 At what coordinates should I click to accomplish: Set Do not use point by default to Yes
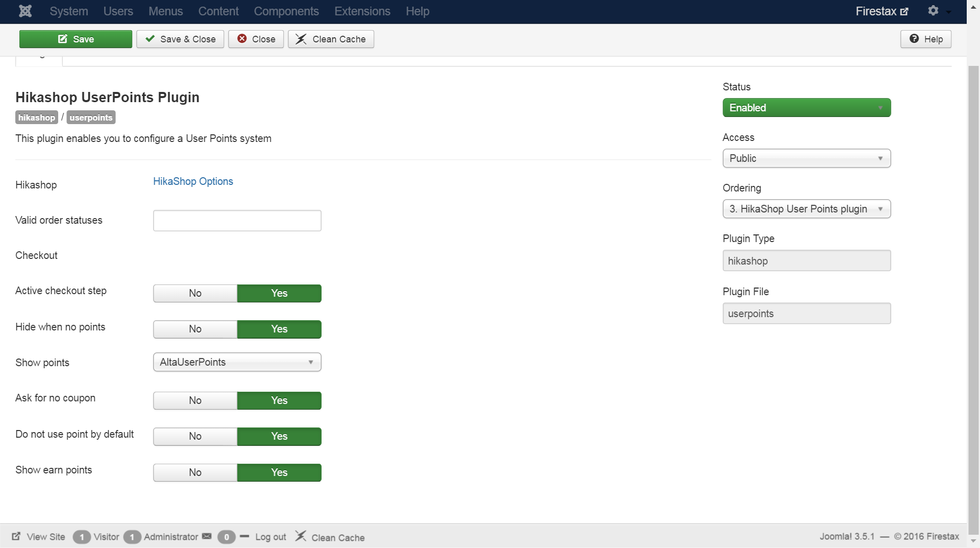coord(279,436)
